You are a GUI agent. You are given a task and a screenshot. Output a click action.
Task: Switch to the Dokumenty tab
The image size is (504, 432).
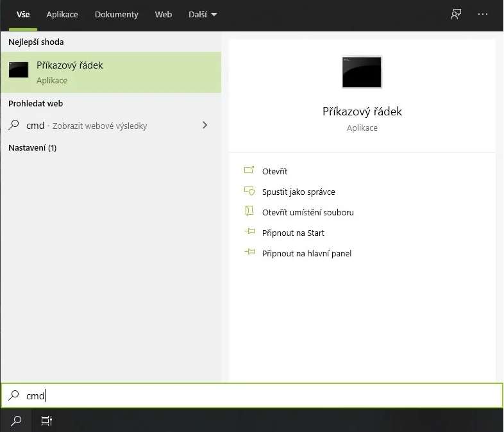(116, 15)
